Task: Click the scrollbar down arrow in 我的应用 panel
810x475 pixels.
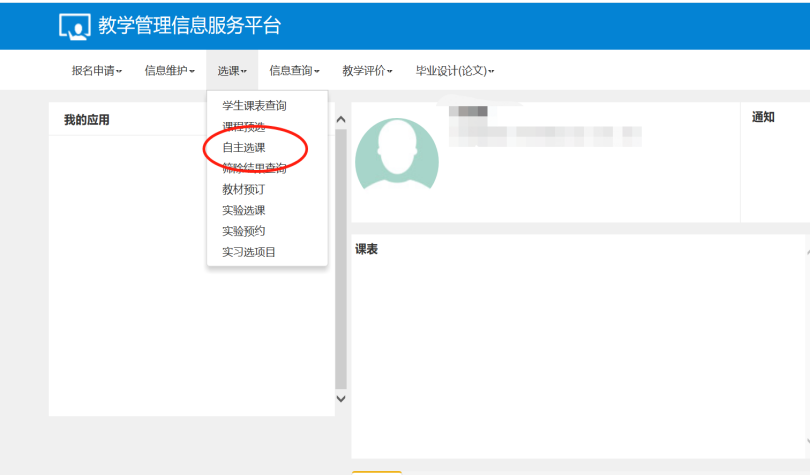Action: (x=341, y=398)
